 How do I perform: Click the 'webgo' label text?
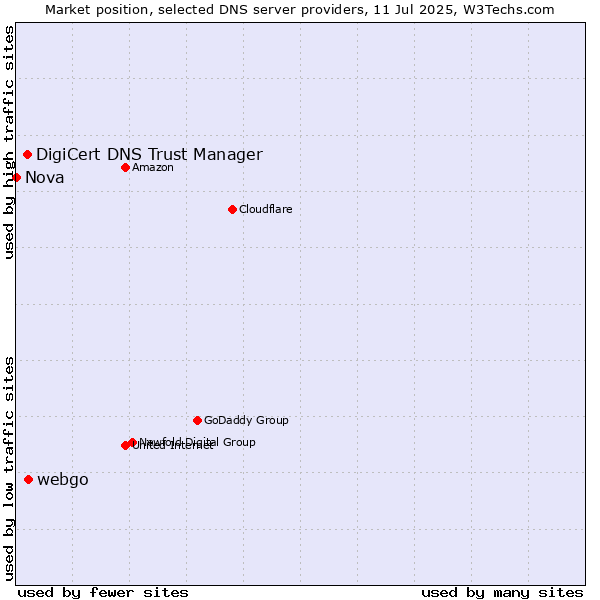pos(63,480)
